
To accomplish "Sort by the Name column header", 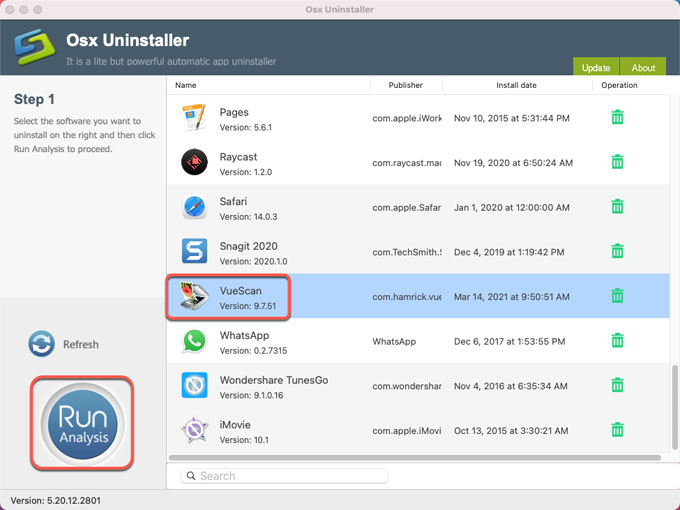I will [186, 85].
